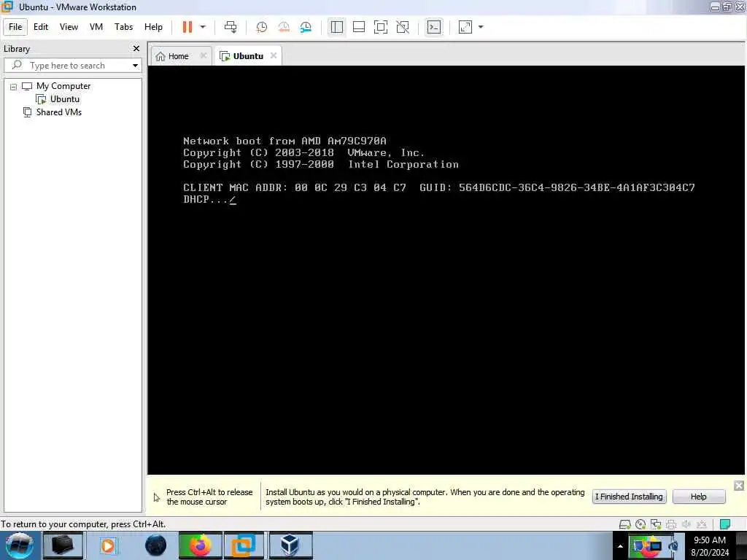
Task: Click the printer device status icon
Action: pos(671,524)
